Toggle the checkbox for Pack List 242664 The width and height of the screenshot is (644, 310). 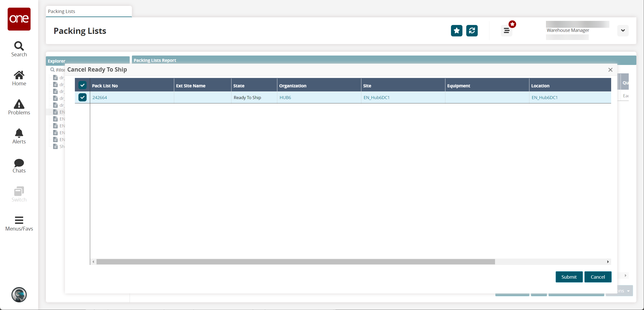82,97
